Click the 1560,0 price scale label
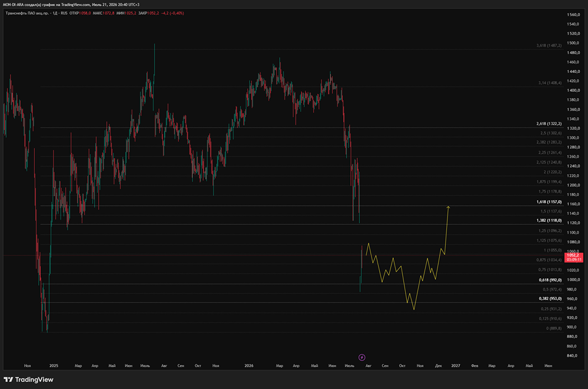This screenshot has height=389, width=588. coord(573,15)
